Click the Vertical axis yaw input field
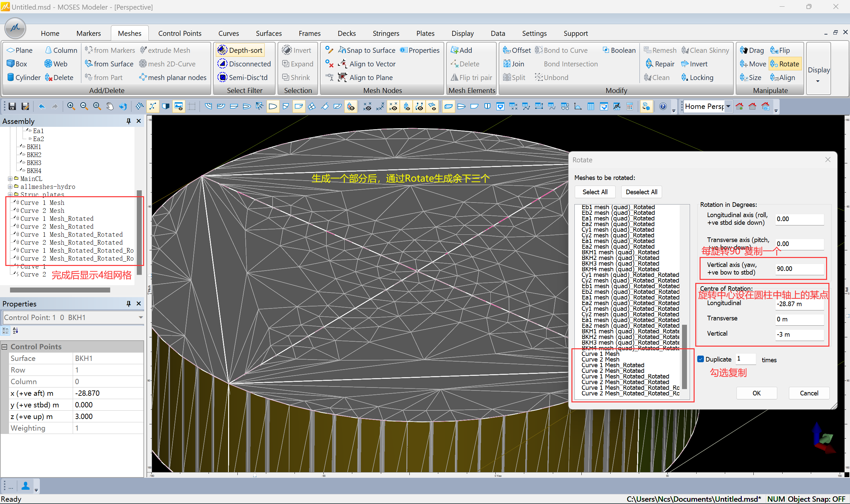 point(799,268)
